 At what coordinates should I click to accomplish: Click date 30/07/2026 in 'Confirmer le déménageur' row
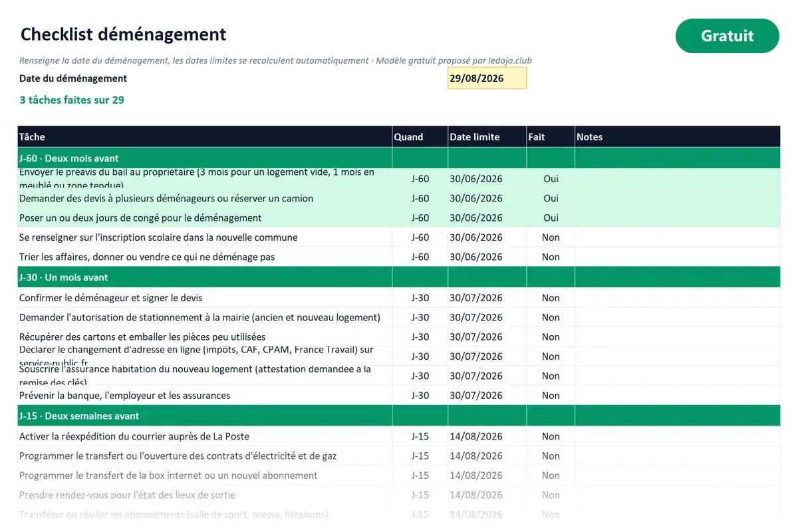(x=476, y=297)
